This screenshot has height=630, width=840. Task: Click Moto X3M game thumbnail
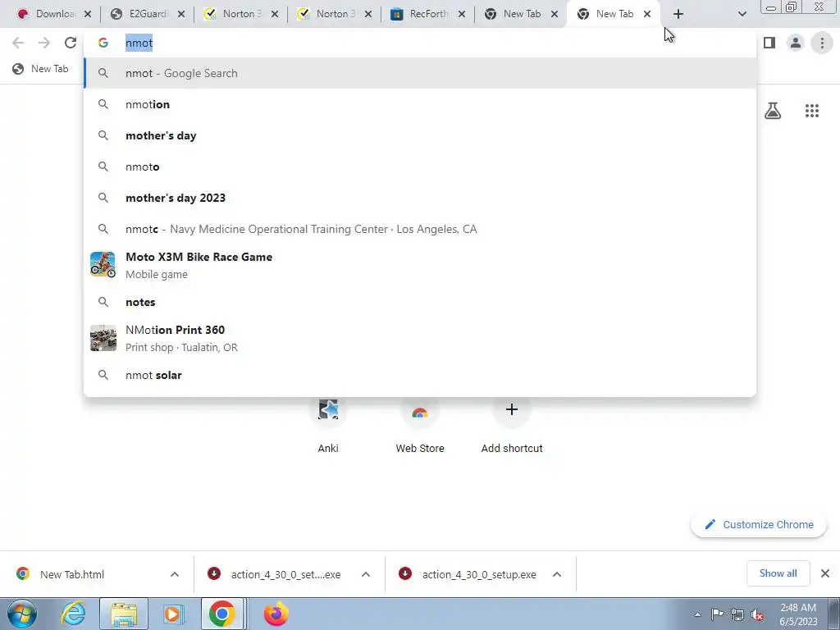click(x=103, y=265)
